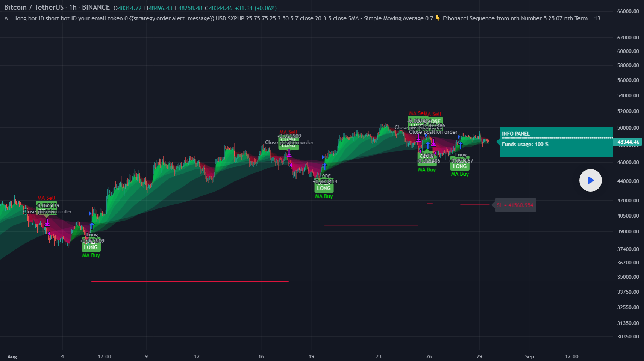Select the leftmost green LONG label
The image size is (644, 361).
(x=91, y=247)
